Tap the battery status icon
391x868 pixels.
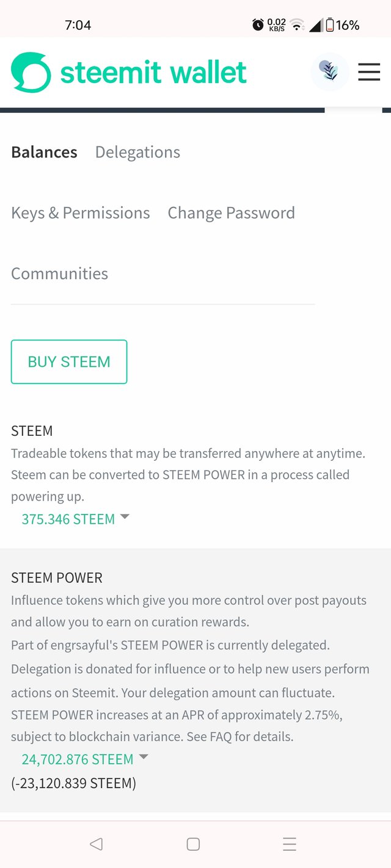[x=330, y=25]
